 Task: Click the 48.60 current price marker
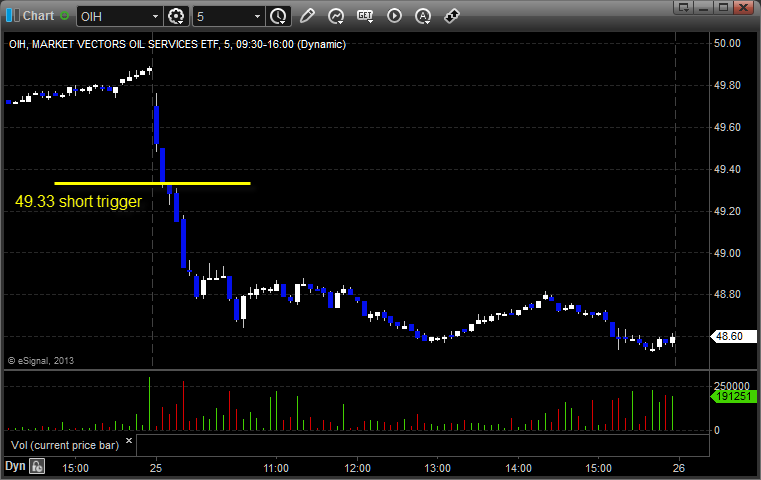pyautogui.click(x=733, y=336)
